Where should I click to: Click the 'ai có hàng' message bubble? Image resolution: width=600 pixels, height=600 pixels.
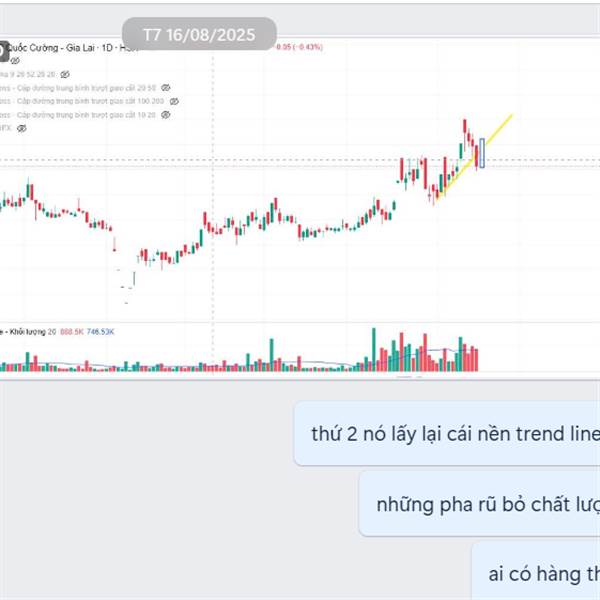click(x=536, y=573)
